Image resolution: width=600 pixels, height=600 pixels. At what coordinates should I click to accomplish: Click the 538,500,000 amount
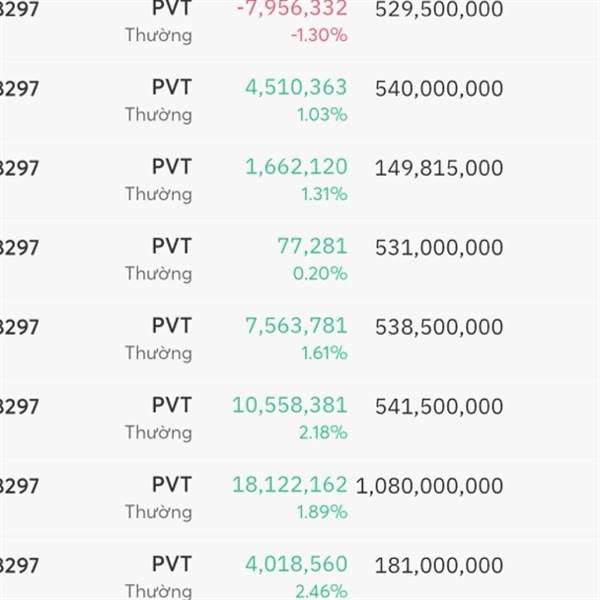click(x=439, y=327)
